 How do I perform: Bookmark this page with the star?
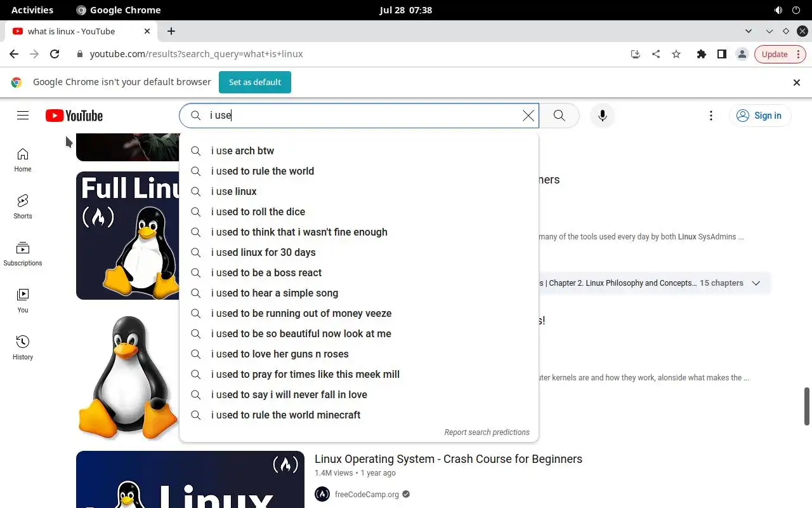tap(676, 54)
